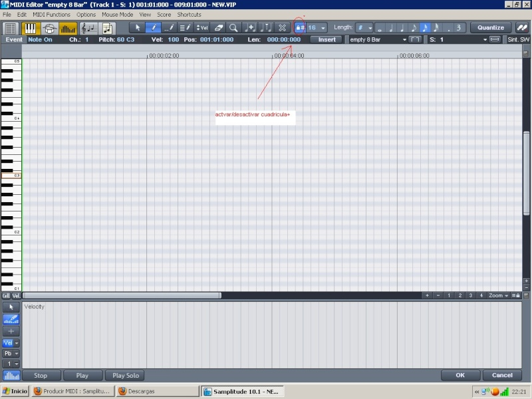Choose sixteenth note length
The width and height of the screenshot is (532, 399).
click(x=425, y=28)
